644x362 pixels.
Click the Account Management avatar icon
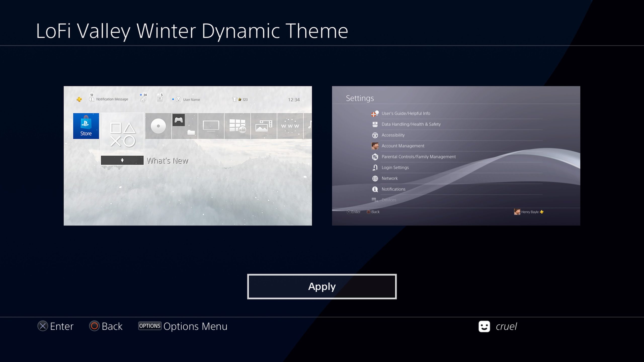(375, 146)
